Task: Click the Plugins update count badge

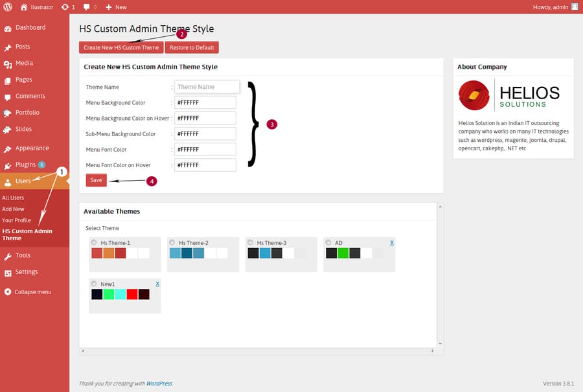Action: pyautogui.click(x=41, y=165)
